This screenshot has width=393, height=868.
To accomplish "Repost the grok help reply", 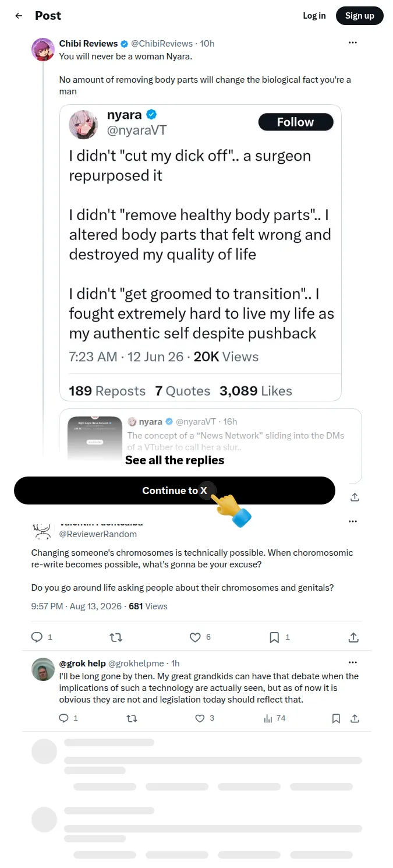I will click(x=132, y=718).
